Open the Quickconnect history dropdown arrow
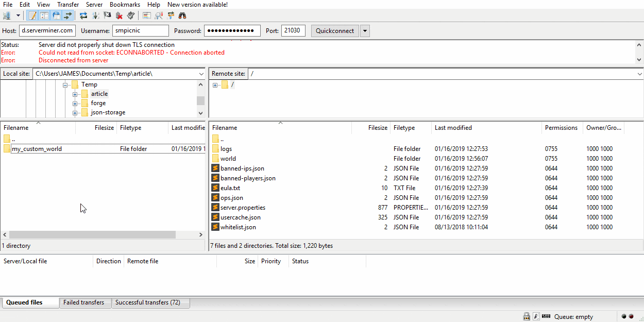This screenshot has height=322, width=644. tap(365, 31)
